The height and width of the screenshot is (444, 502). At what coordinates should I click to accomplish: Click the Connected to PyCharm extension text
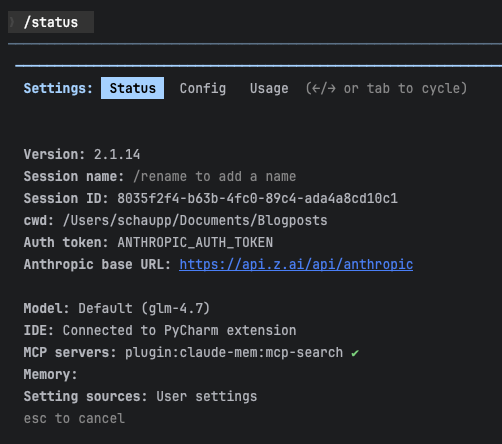(x=179, y=330)
